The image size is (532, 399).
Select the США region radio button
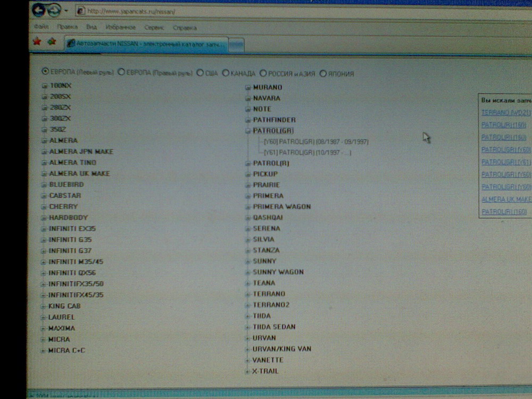[200, 73]
